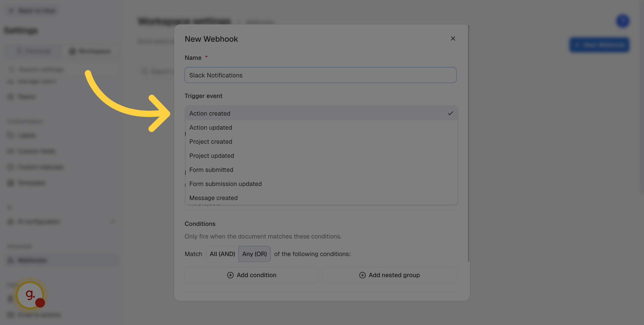Select Action created trigger event
644x325 pixels.
point(321,113)
